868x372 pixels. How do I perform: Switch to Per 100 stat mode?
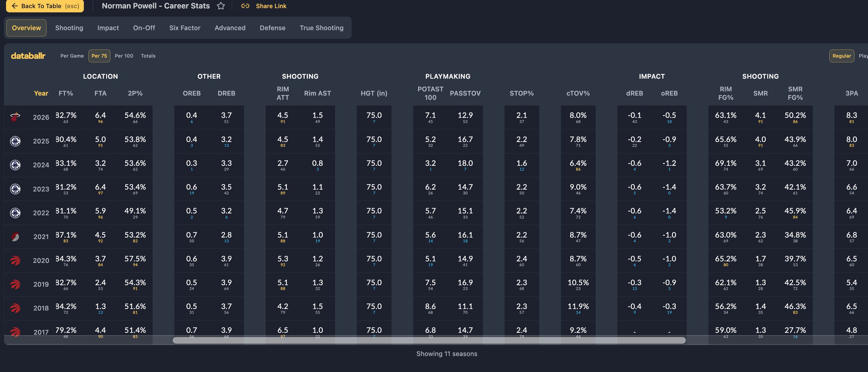click(124, 56)
